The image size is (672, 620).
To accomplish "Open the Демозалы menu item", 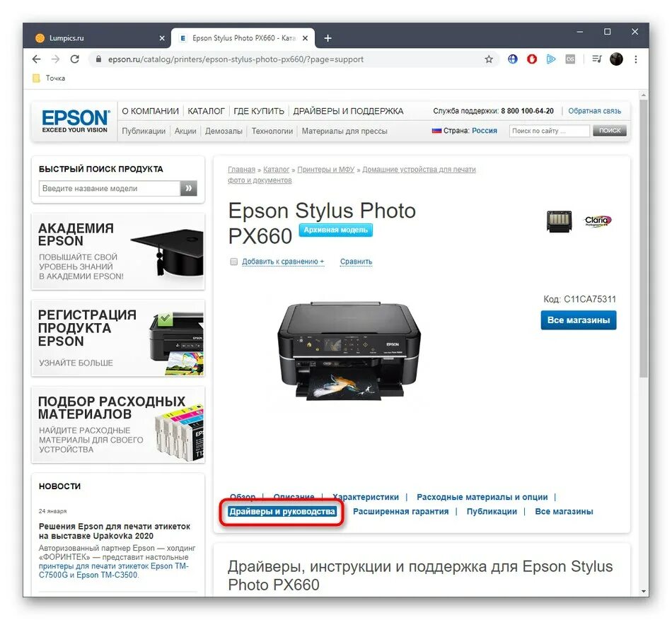I will (224, 131).
